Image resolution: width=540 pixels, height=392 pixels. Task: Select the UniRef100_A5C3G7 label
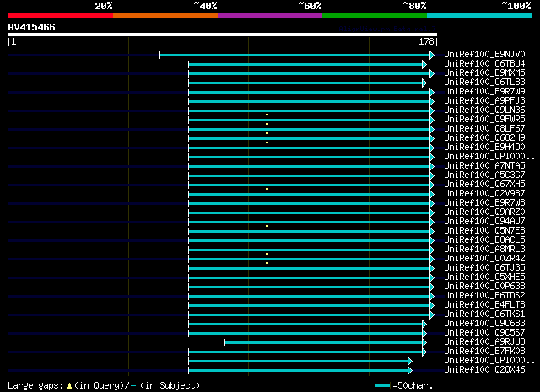pyautogui.click(x=484, y=175)
